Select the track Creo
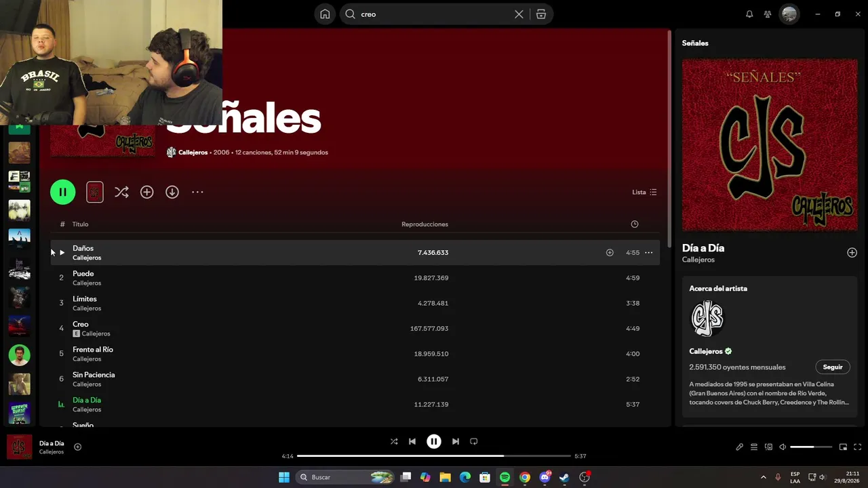Image resolution: width=868 pixels, height=488 pixels. click(x=355, y=328)
